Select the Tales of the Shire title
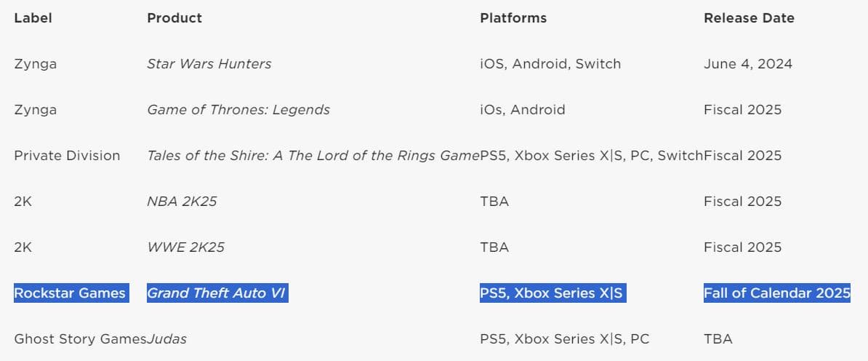The height and width of the screenshot is (361, 868). [313, 155]
